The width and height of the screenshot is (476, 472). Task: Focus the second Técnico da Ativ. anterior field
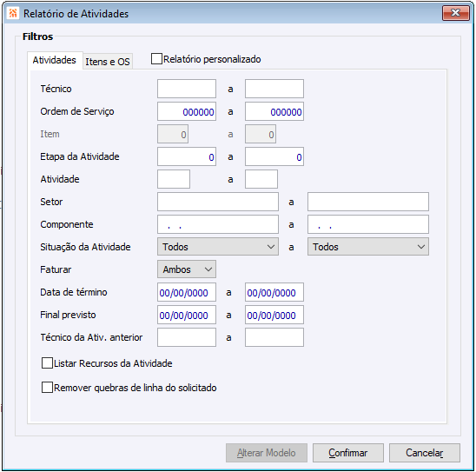[274, 337]
